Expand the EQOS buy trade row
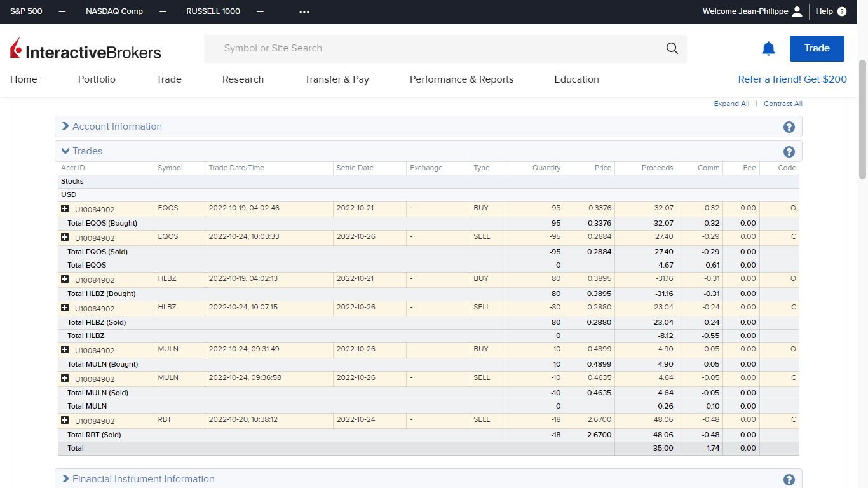The image size is (868, 488). [65, 208]
